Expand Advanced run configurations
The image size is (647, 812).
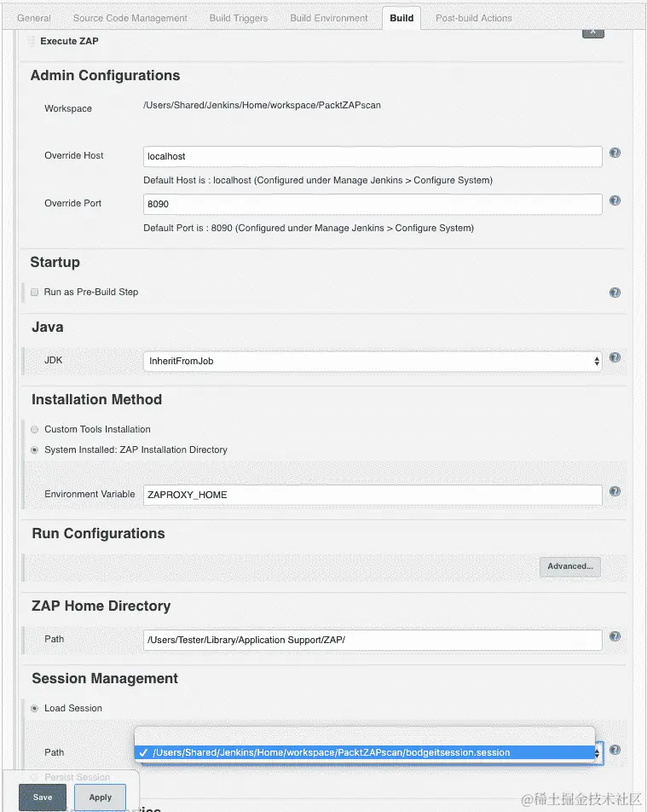[x=570, y=566]
